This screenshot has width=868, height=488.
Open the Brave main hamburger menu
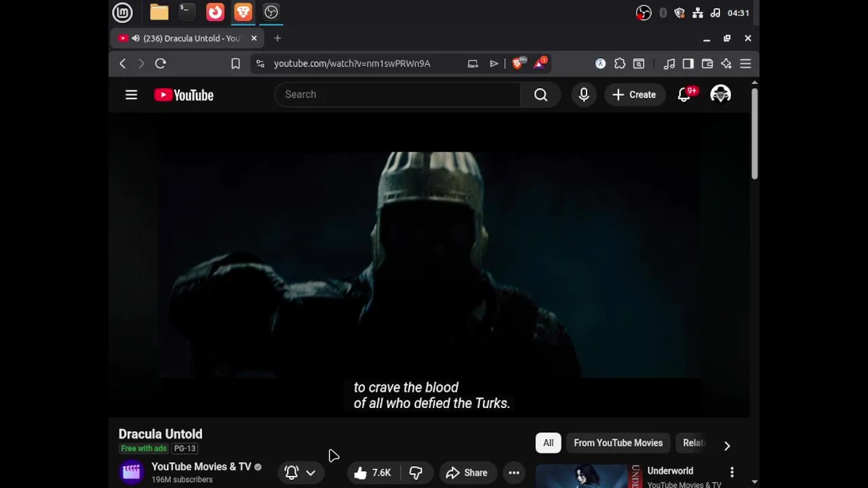745,64
